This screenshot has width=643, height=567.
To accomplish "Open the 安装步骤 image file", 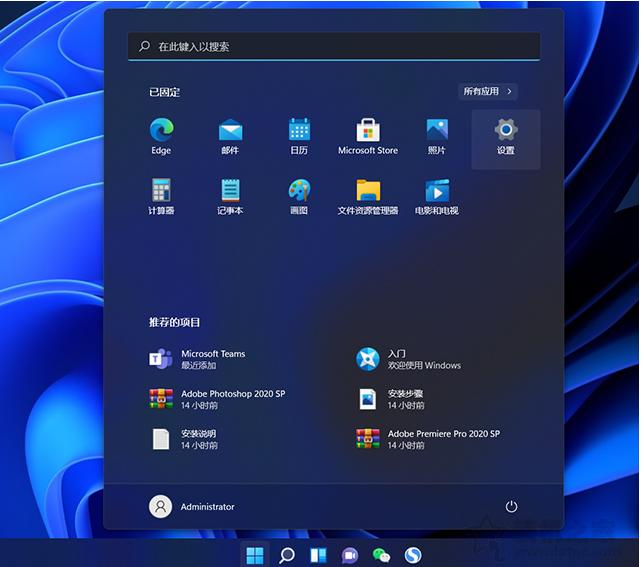I will point(390,399).
